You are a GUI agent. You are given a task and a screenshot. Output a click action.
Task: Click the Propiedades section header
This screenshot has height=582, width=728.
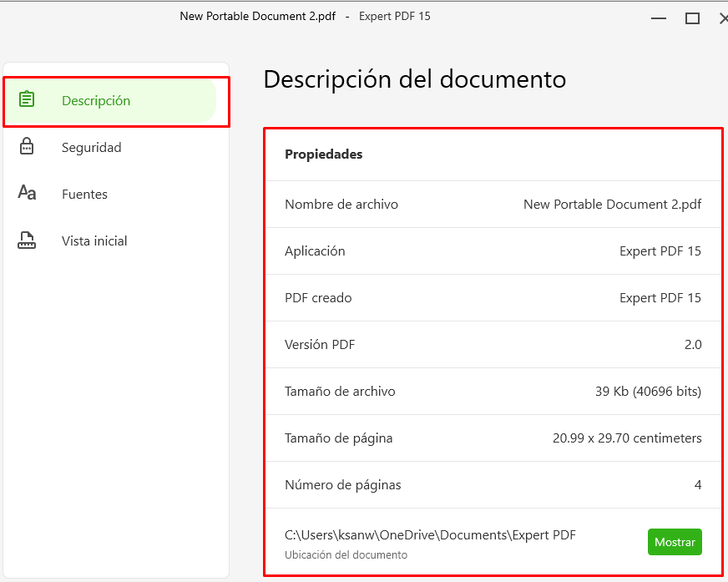point(324,154)
